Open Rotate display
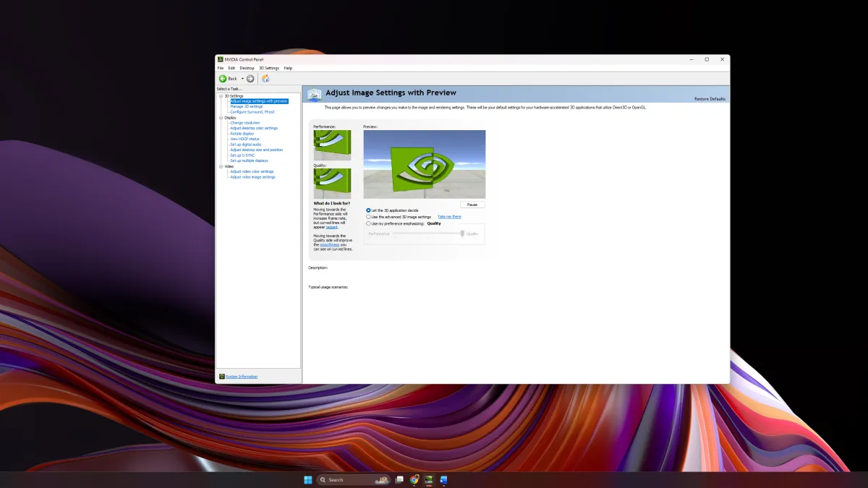This screenshot has height=488, width=868. (x=242, y=134)
